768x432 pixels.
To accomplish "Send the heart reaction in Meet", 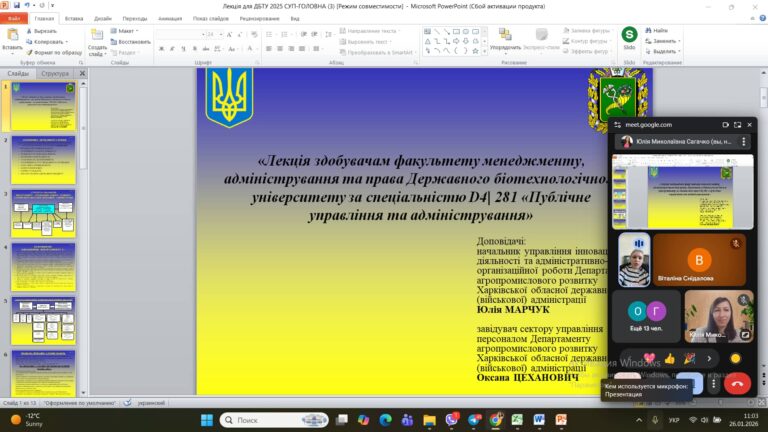I will click(x=649, y=358).
